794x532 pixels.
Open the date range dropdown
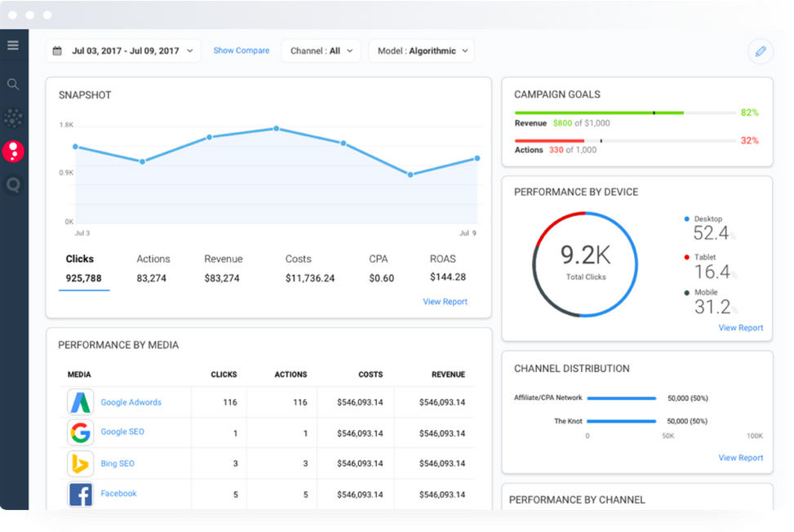coord(123,51)
